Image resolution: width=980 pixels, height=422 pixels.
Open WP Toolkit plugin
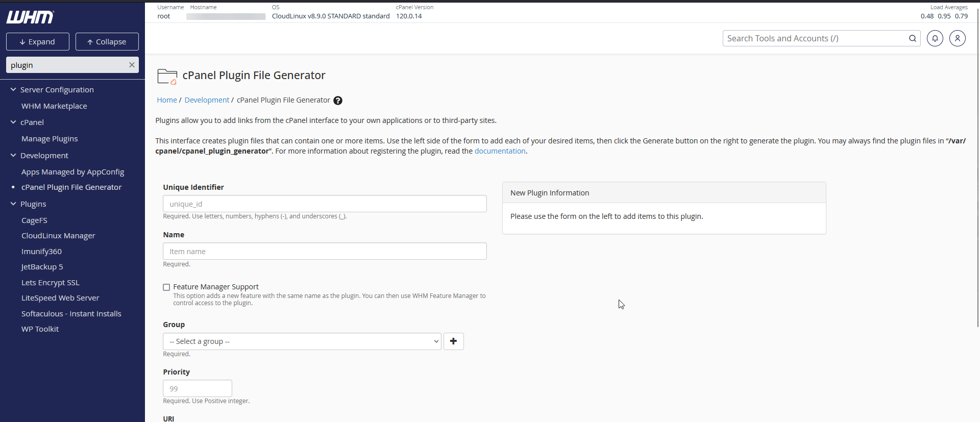40,329
